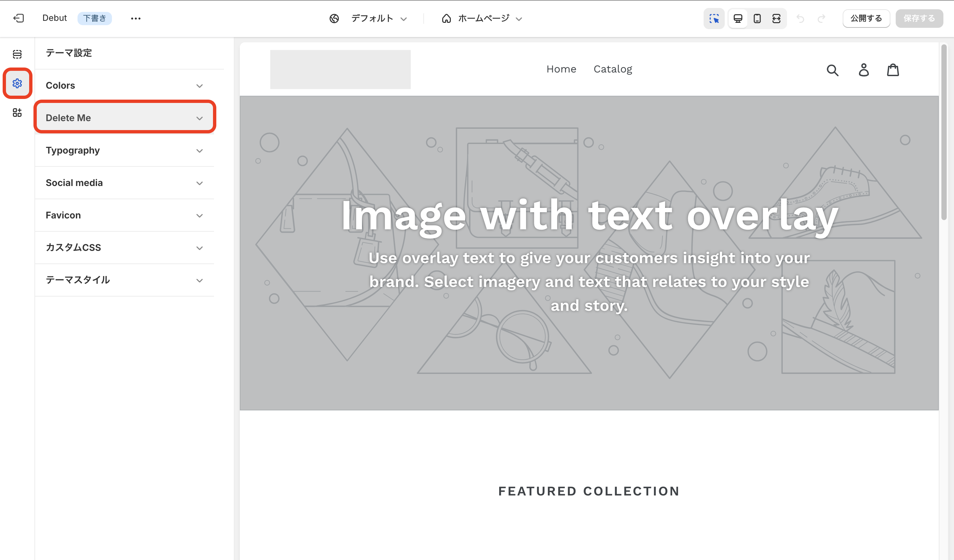The width and height of the screenshot is (954, 560).
Task: Click the redo arrow icon
Action: click(x=821, y=19)
